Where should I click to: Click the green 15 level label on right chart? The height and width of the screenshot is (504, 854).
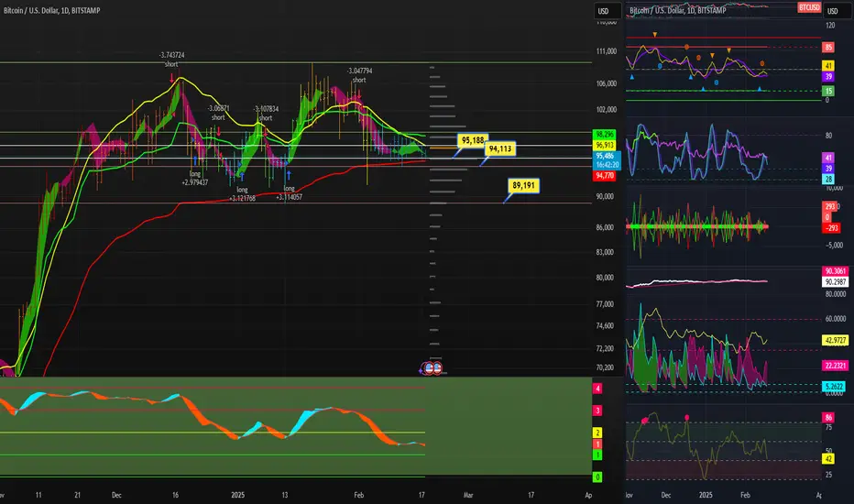point(827,91)
